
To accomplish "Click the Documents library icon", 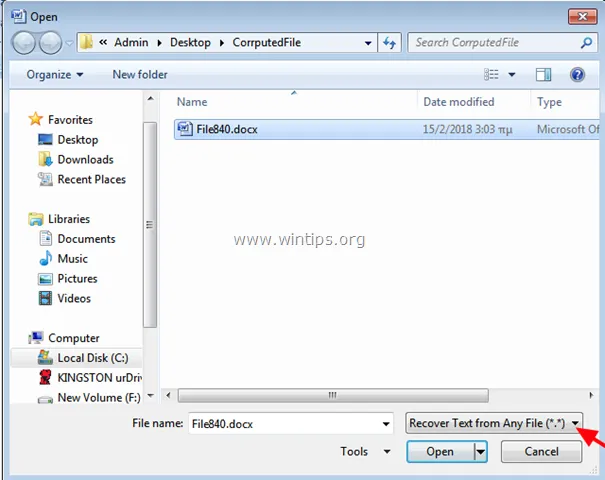I will pos(46,238).
